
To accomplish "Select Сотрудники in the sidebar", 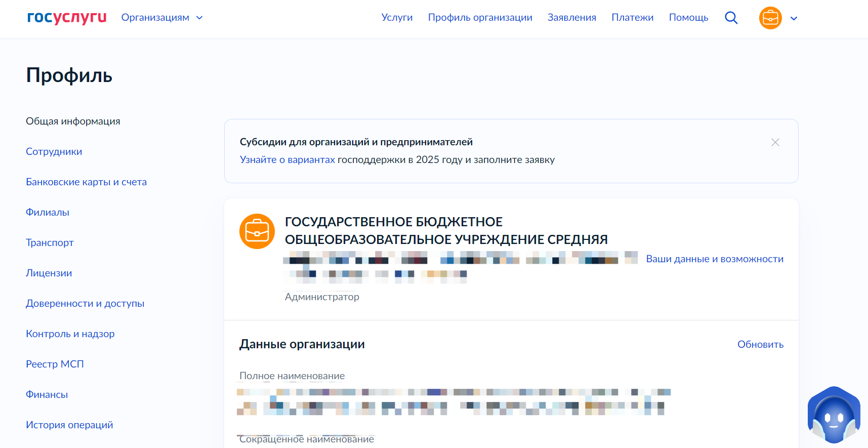I will coord(54,151).
